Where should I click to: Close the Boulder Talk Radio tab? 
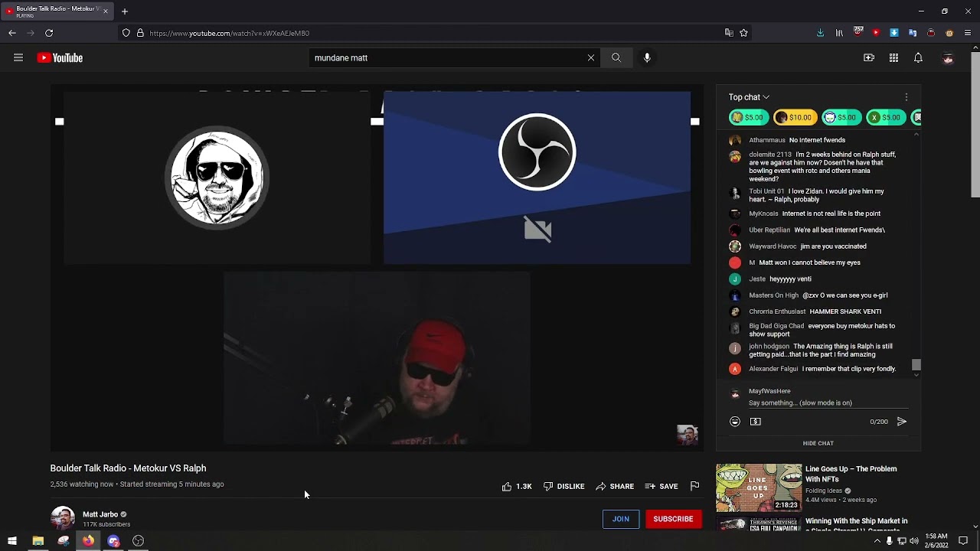pos(106,11)
